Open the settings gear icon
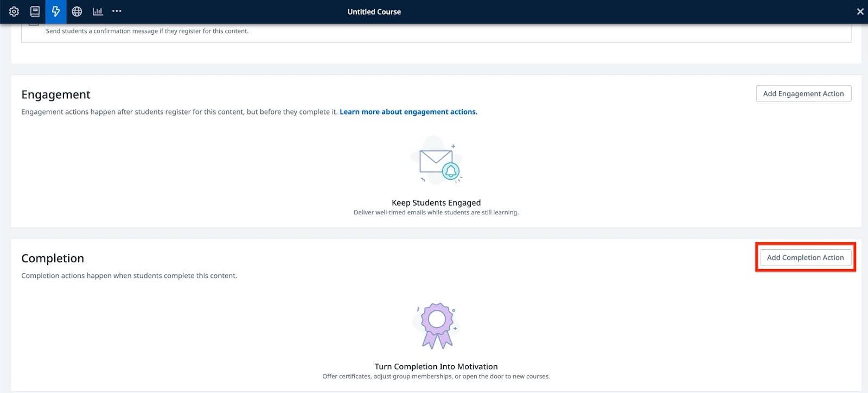Viewport: 868px width, 393px height. click(14, 11)
